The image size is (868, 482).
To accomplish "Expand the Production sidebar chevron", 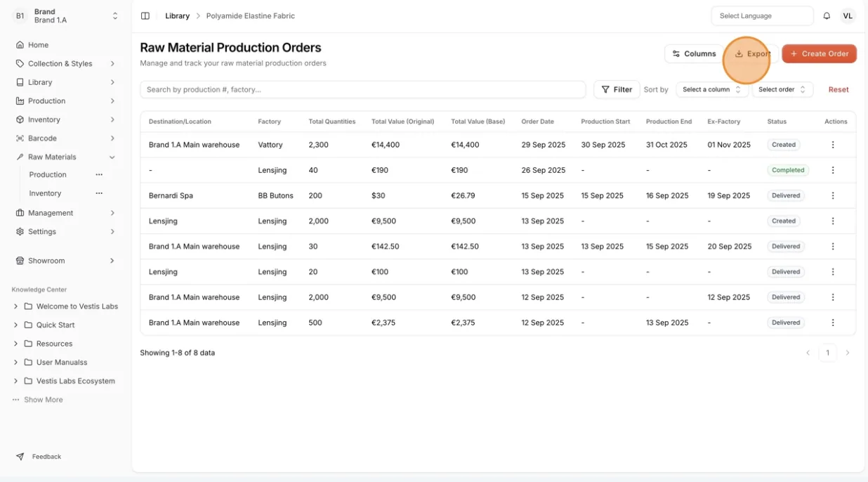I will [x=112, y=101].
